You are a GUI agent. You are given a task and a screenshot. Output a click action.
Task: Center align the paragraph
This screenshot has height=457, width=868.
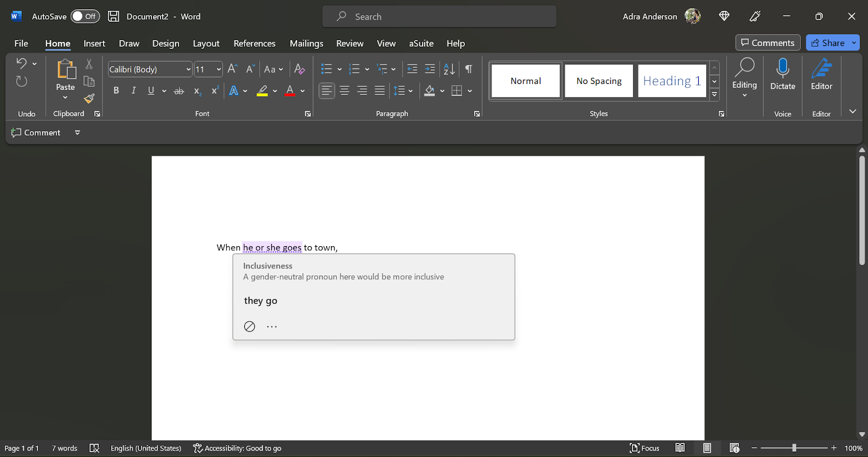[x=344, y=91]
